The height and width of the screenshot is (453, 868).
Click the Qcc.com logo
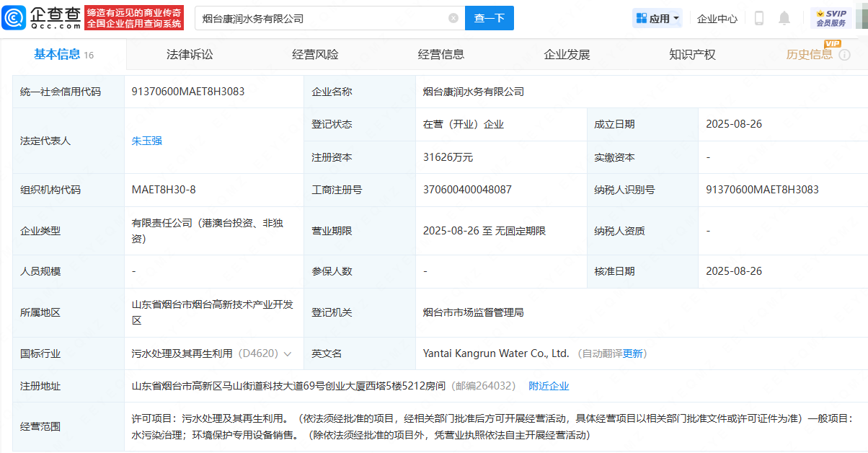point(41,18)
